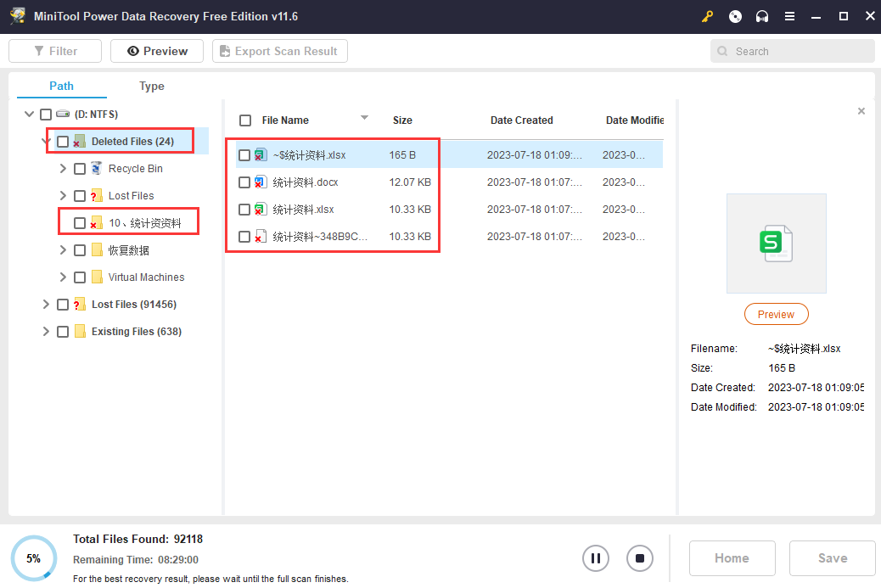881x588 pixels.
Task: Check the 恢复数据 folder checkbox
Action: (80, 250)
